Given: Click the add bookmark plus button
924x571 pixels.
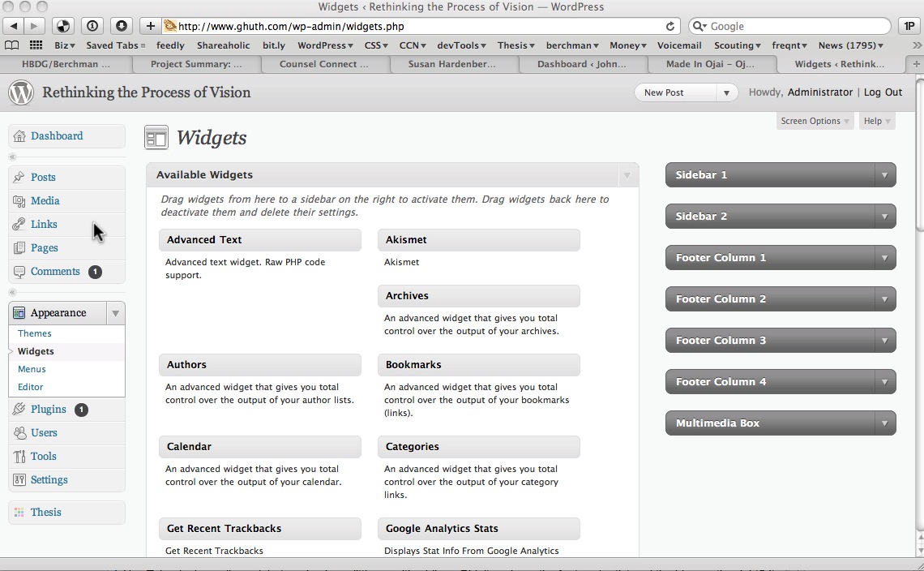Looking at the screenshot, I should pyautogui.click(x=150, y=26).
